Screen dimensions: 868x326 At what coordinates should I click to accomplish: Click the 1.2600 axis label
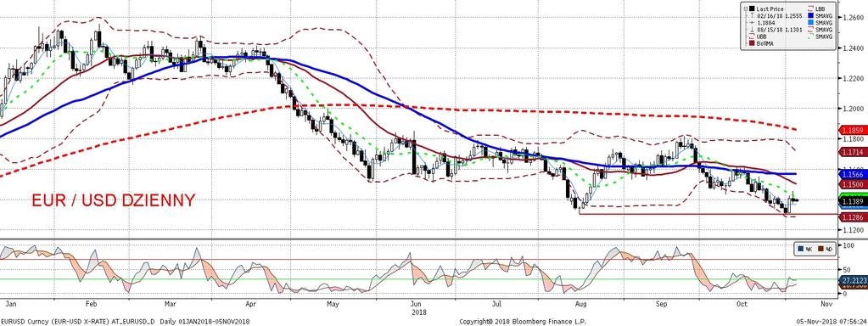click(x=853, y=17)
